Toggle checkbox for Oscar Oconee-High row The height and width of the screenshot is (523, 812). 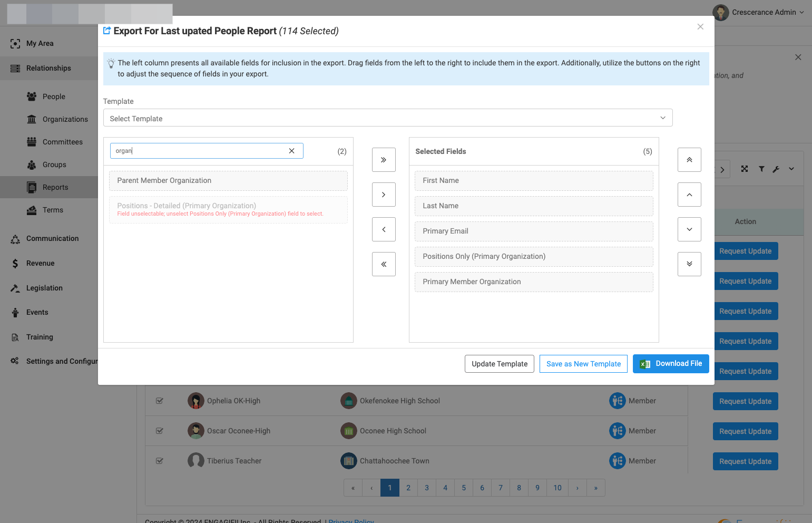[x=160, y=431]
